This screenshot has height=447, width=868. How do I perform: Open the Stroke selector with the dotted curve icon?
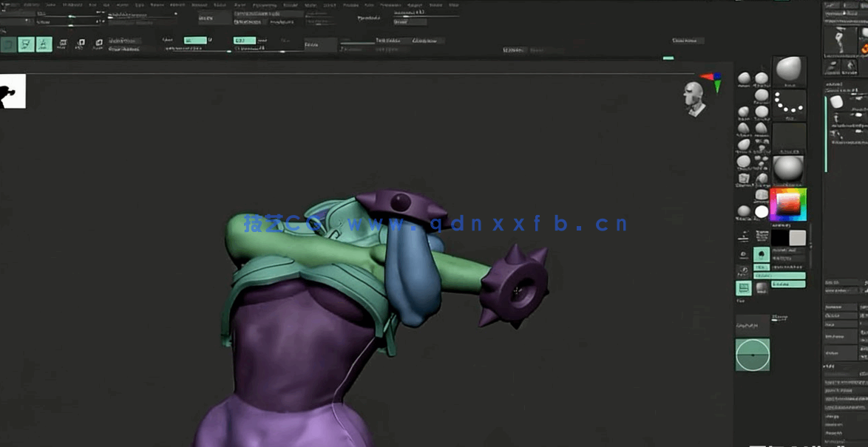(788, 103)
